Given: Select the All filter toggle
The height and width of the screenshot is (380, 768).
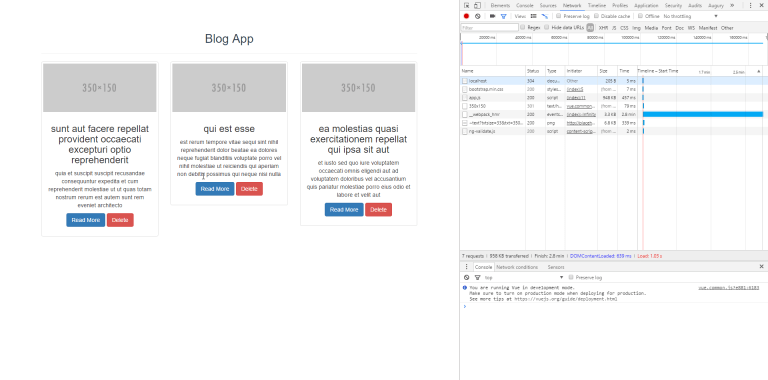Looking at the screenshot, I should pyautogui.click(x=590, y=28).
